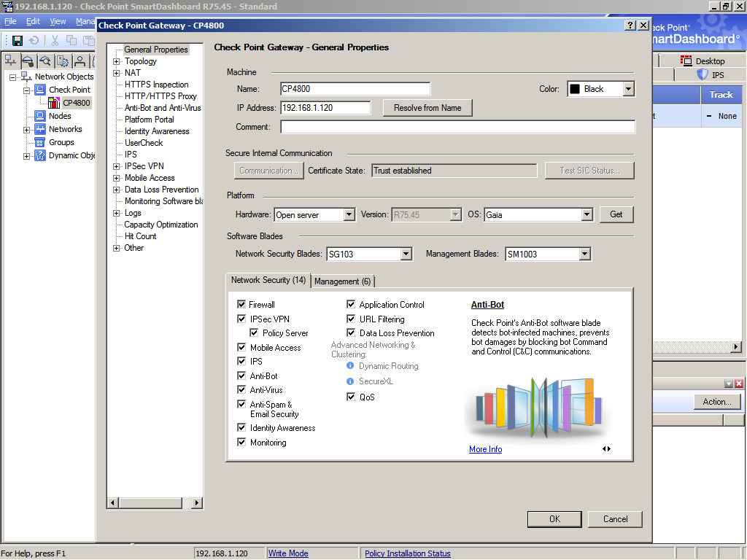Open the View menu
Viewport: 747px width, 560px height.
(x=58, y=21)
